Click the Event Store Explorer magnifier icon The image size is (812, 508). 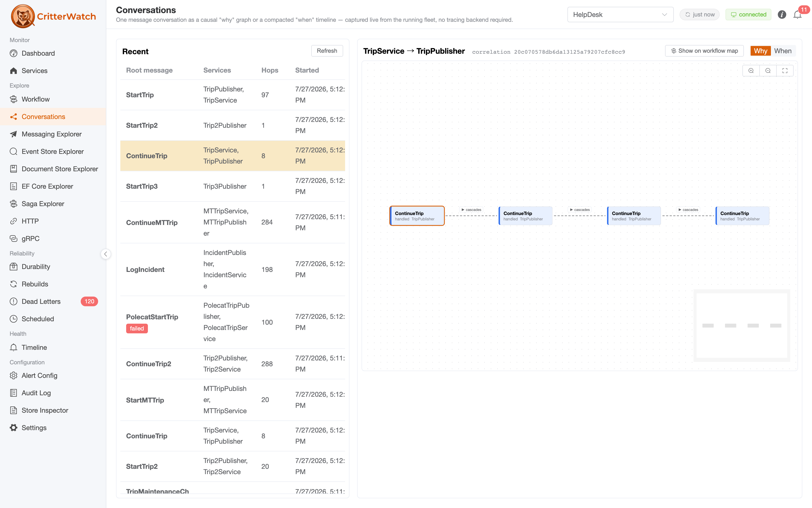tap(14, 151)
